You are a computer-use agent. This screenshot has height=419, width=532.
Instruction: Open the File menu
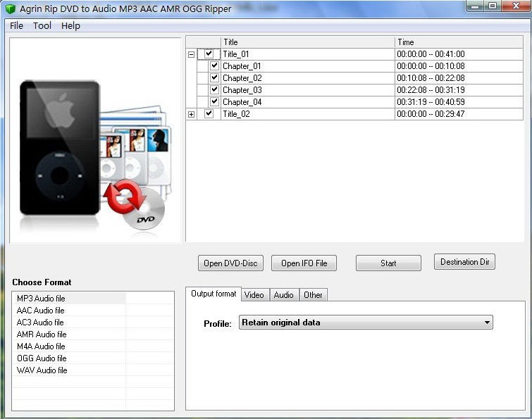pos(16,26)
